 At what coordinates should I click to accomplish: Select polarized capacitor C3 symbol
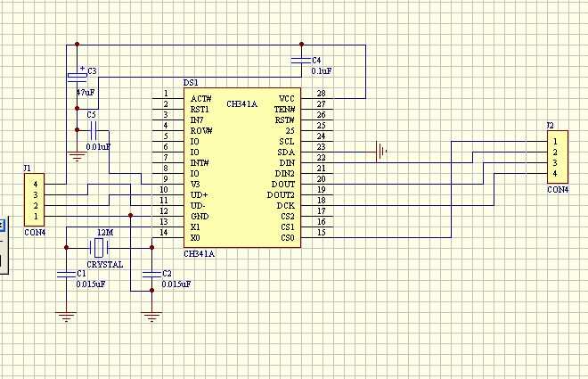pos(78,76)
